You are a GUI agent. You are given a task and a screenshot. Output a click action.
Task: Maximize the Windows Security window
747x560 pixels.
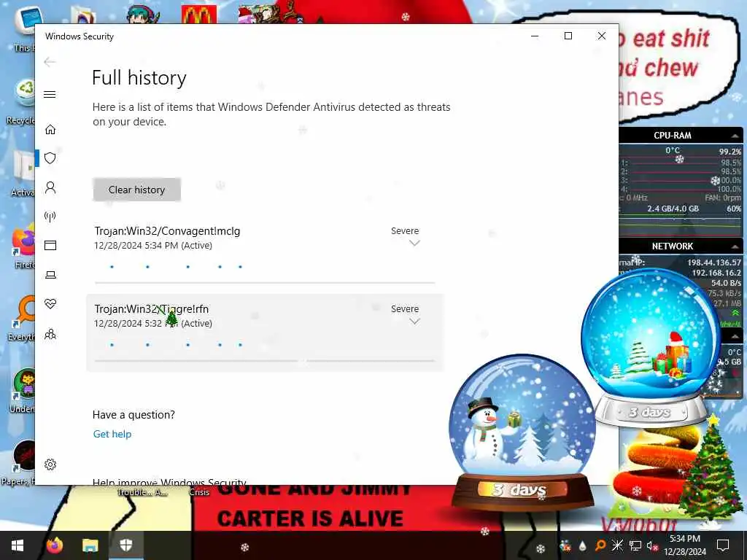pyautogui.click(x=568, y=36)
